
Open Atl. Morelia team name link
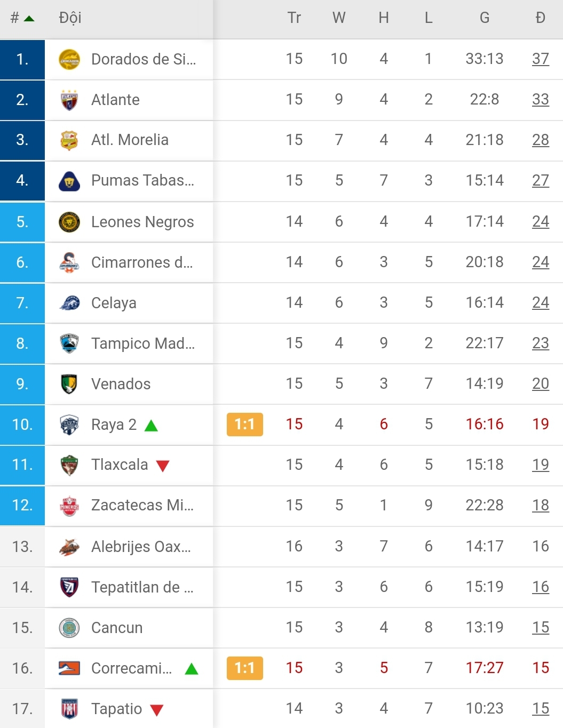[130, 140]
